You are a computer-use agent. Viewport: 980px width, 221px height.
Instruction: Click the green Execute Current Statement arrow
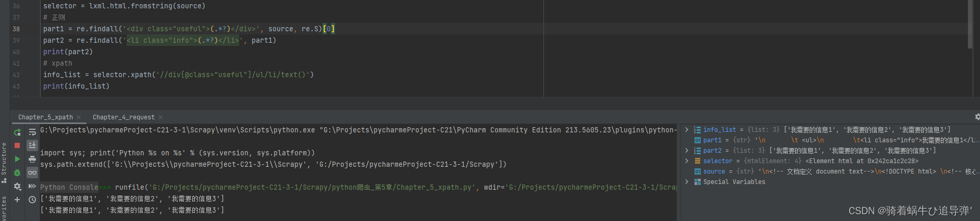pyautogui.click(x=17, y=159)
